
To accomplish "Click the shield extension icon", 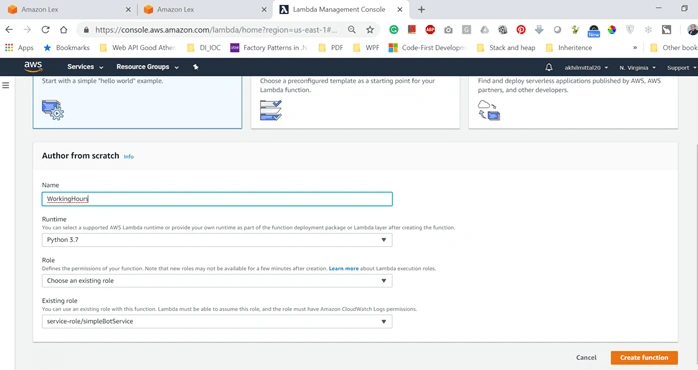I will point(630,30).
